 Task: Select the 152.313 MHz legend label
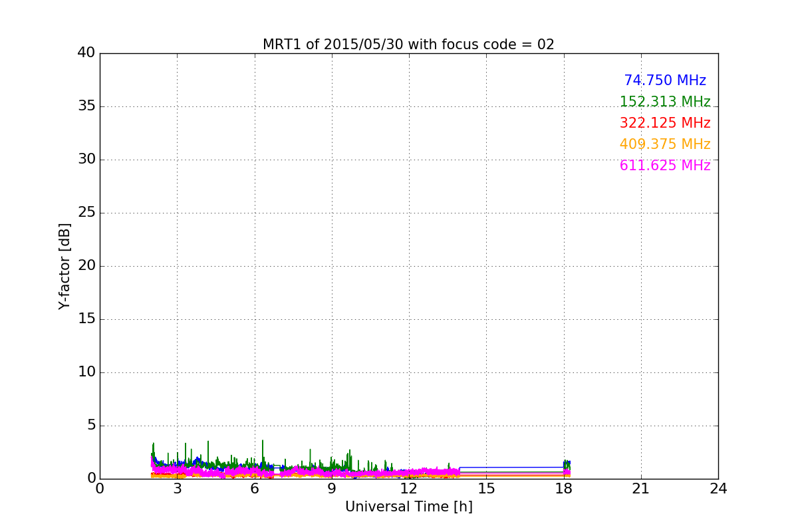(x=665, y=102)
